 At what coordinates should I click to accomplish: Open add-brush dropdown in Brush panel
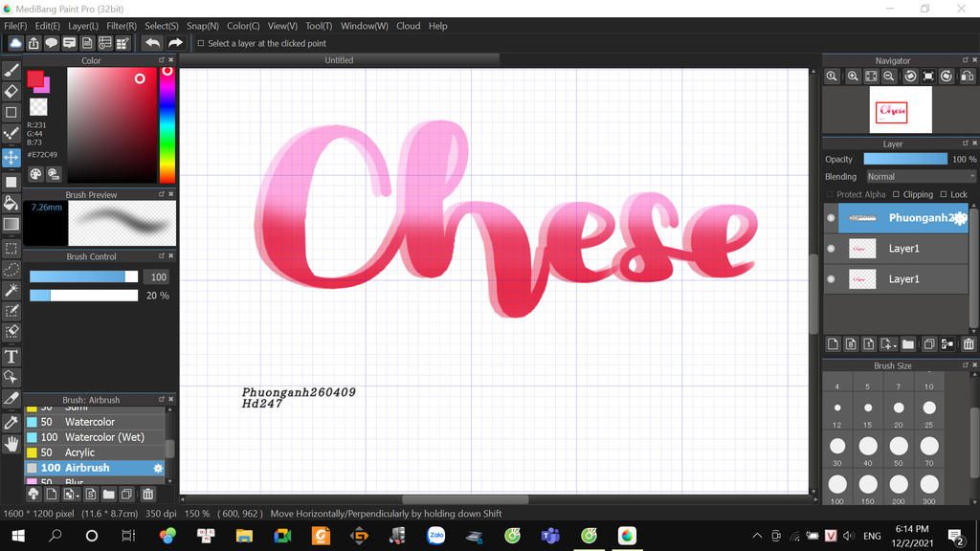tap(71, 495)
